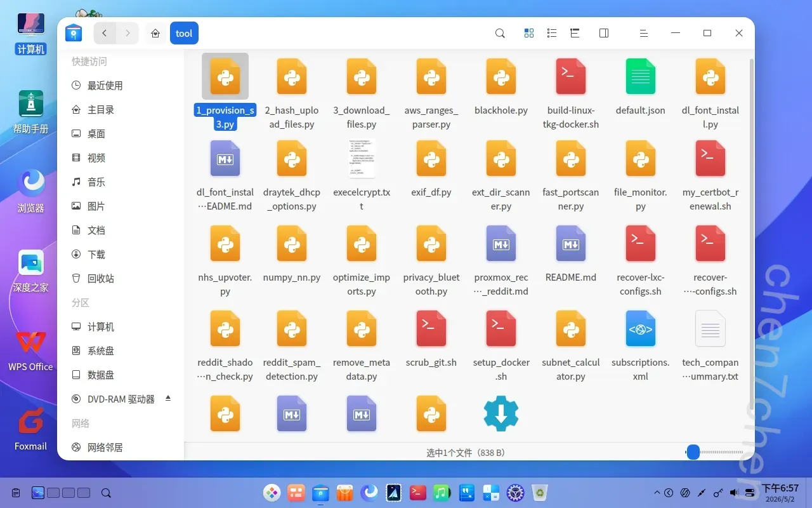Select the default.json file icon
The height and width of the screenshot is (508, 812).
(x=641, y=77)
